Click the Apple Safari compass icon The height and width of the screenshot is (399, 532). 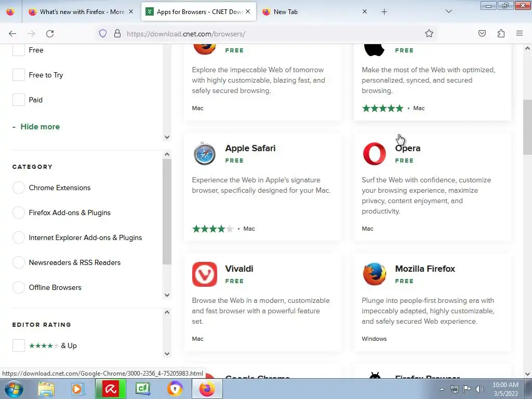tap(205, 154)
